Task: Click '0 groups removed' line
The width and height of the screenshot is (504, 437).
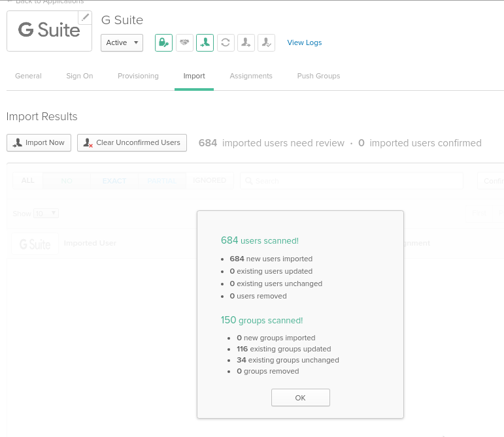Action: (x=268, y=371)
